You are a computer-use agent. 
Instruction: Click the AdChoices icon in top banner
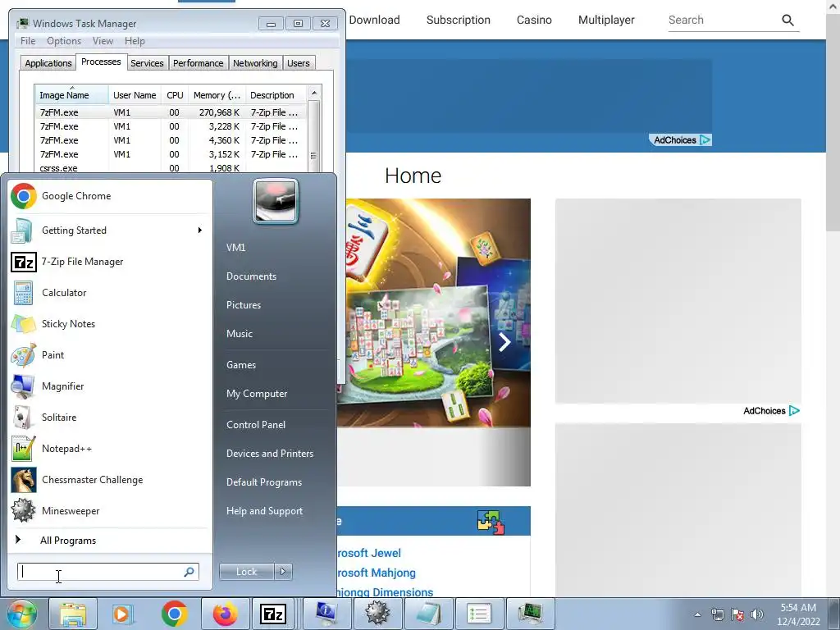pyautogui.click(x=705, y=139)
